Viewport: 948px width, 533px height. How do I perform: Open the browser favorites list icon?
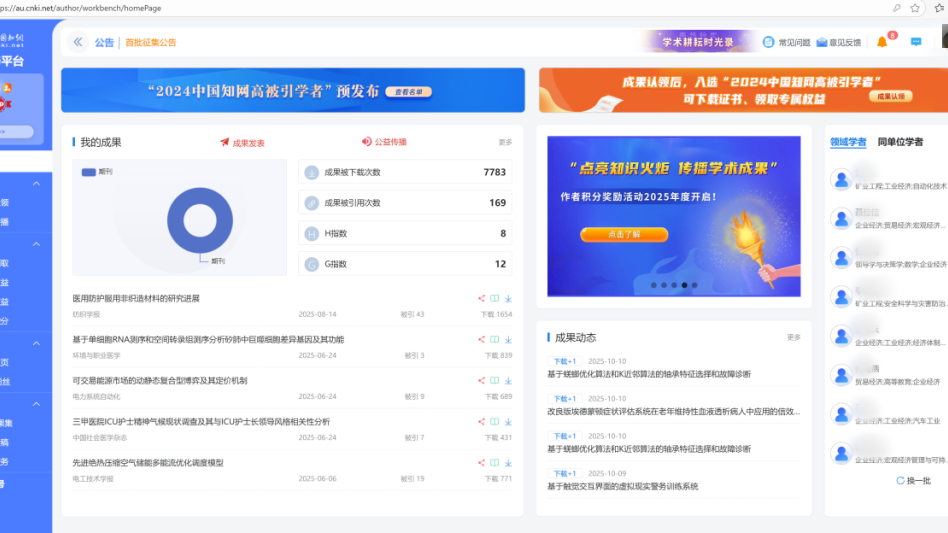(940, 8)
